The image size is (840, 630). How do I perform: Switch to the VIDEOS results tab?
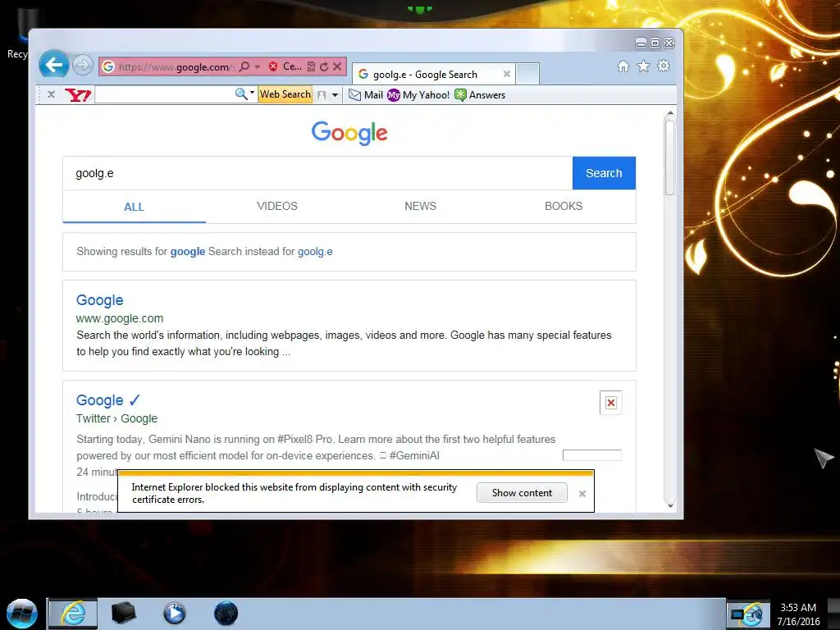point(277,206)
